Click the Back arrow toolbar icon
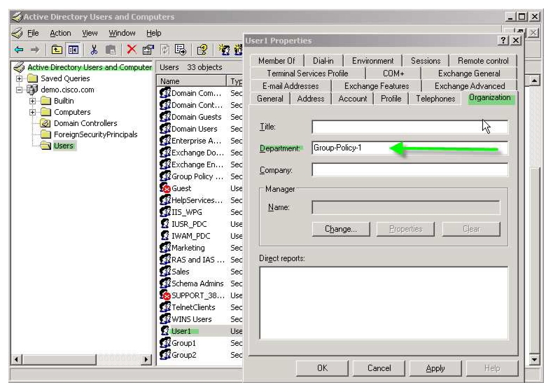The width and height of the screenshot is (553, 392). (19, 50)
